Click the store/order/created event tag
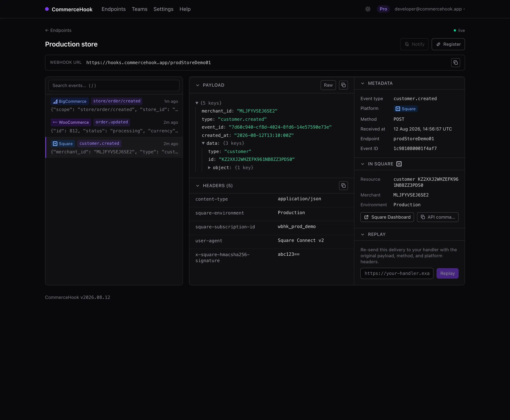This screenshot has height=420, width=510. 117,101
